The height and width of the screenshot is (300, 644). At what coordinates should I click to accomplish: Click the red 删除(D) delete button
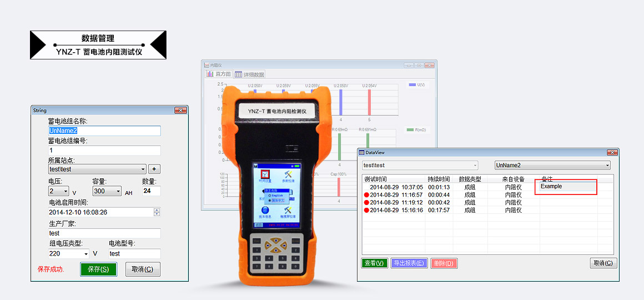(x=444, y=263)
